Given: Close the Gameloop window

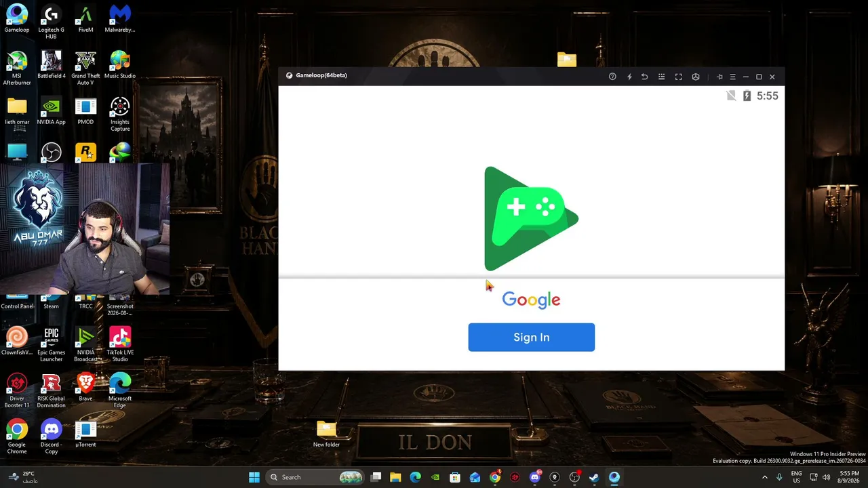Looking at the screenshot, I should 772,77.
